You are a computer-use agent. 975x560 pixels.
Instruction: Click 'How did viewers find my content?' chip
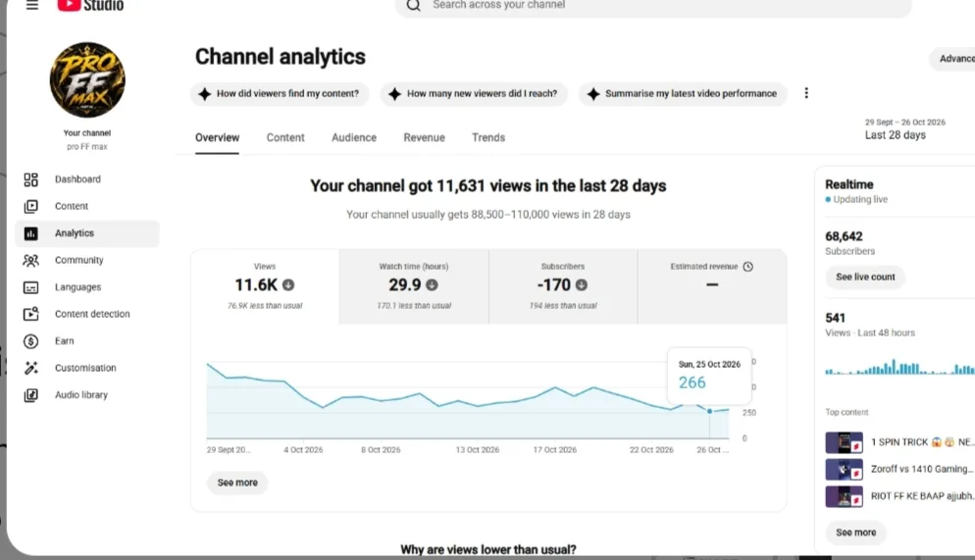(280, 94)
